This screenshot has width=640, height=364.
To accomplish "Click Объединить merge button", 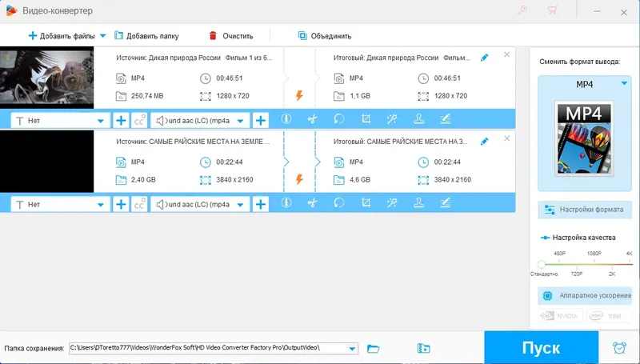I will click(325, 36).
